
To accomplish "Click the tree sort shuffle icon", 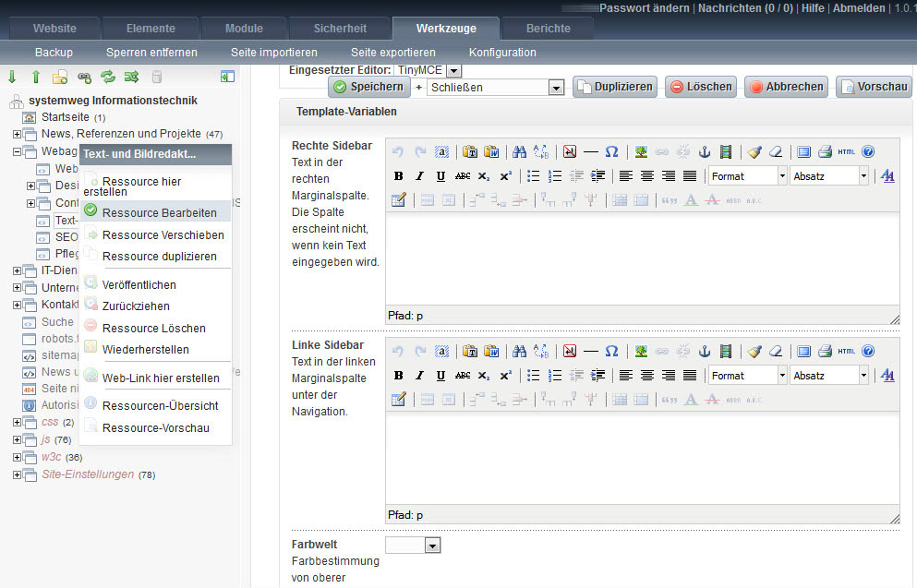I will pos(131,77).
